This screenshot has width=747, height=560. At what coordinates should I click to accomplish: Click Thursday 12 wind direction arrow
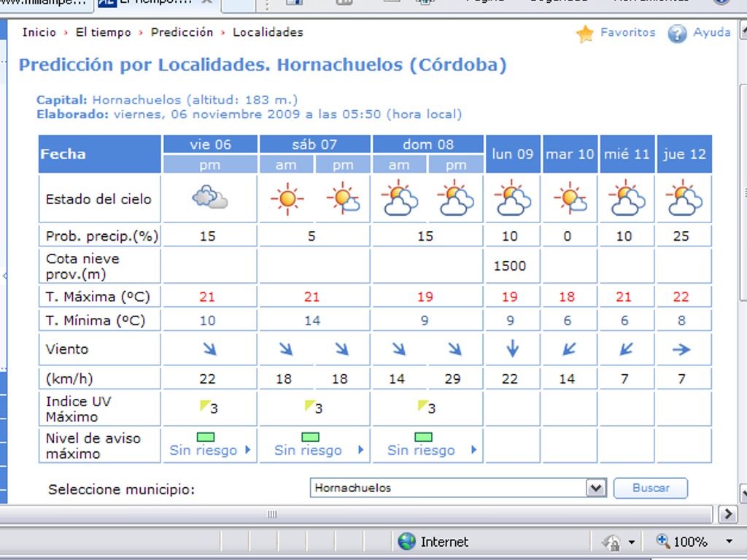[x=681, y=350]
